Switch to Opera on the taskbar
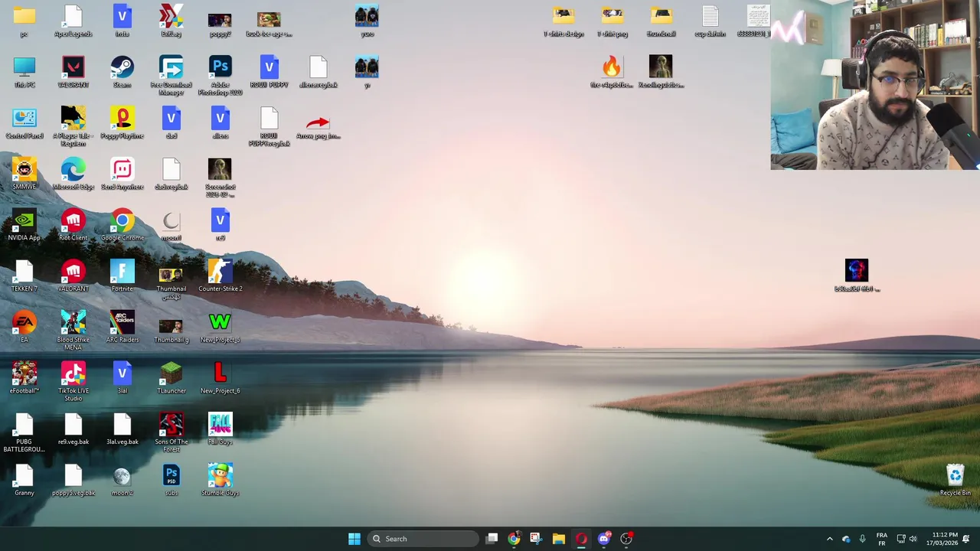The height and width of the screenshot is (551, 980). [581, 539]
